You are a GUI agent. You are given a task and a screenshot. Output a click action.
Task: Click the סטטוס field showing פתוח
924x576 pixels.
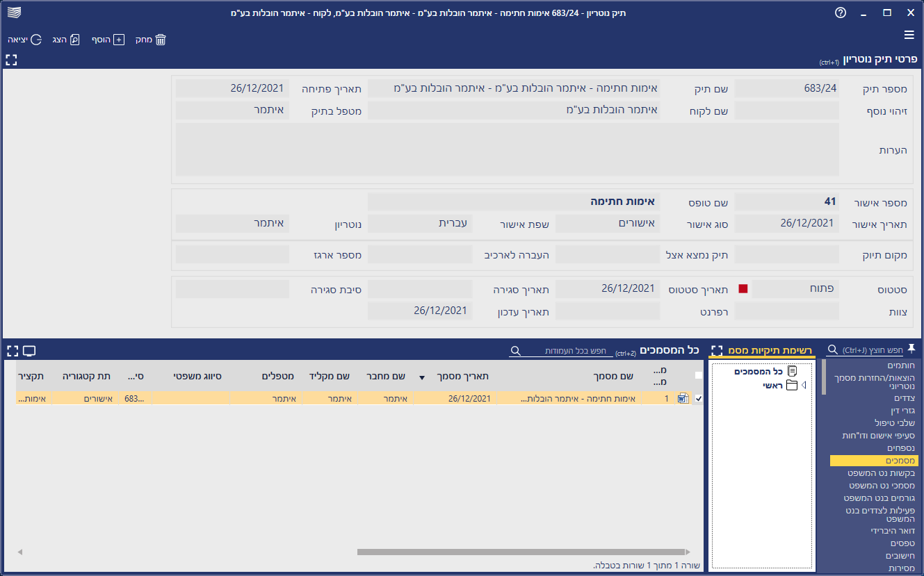(795, 288)
